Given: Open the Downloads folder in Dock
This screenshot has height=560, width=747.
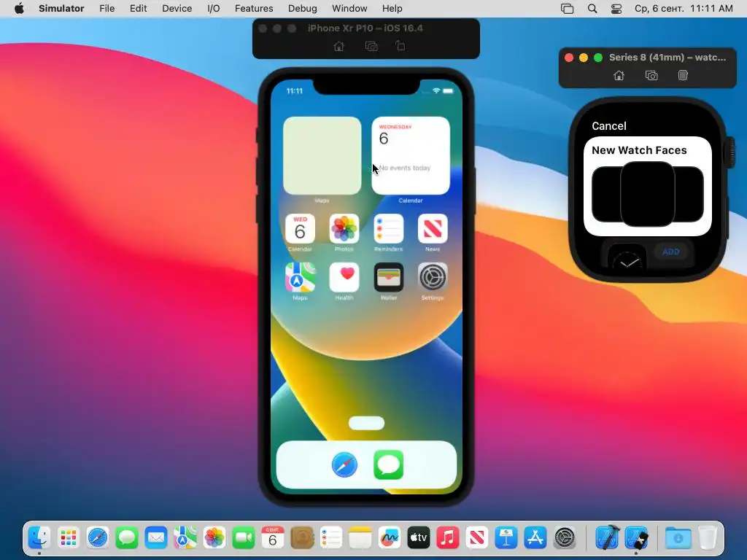Looking at the screenshot, I should click(x=678, y=538).
